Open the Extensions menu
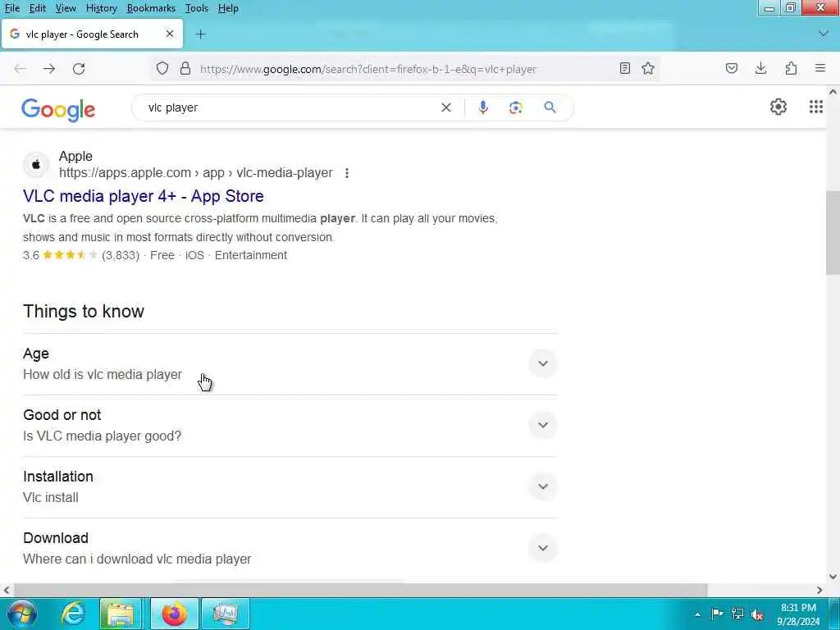The image size is (840, 630). 791,68
